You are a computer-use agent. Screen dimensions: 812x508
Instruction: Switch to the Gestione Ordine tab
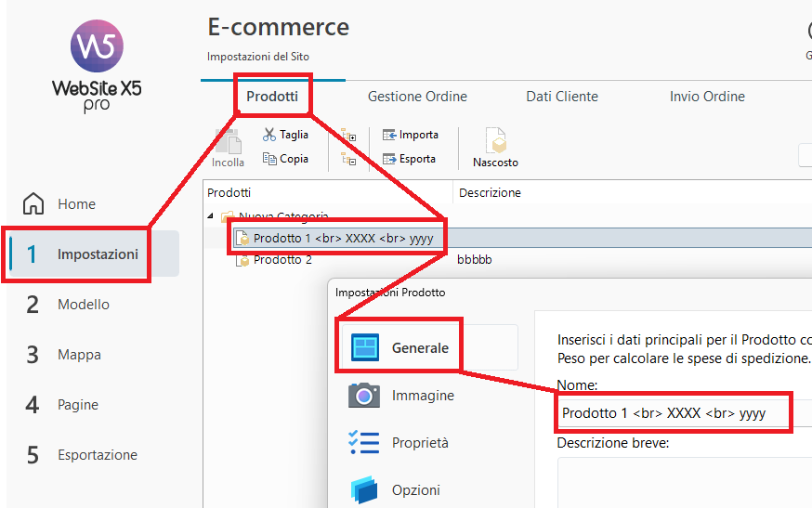coord(417,97)
